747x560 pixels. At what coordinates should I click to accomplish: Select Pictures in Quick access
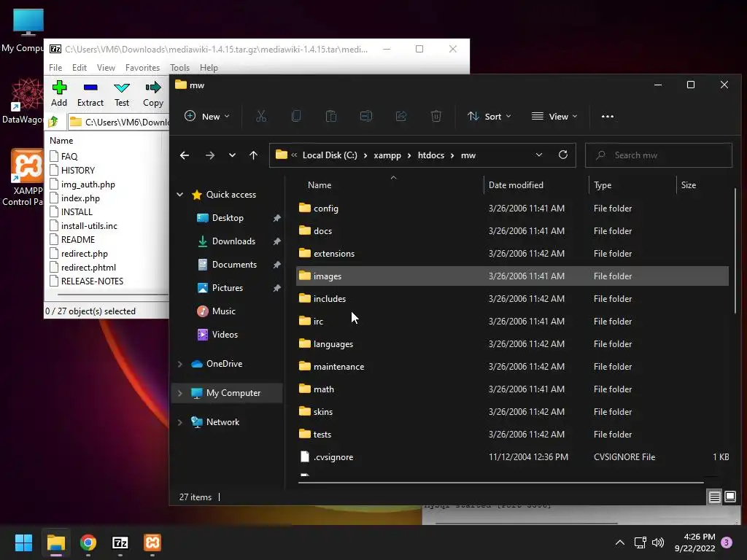click(228, 287)
